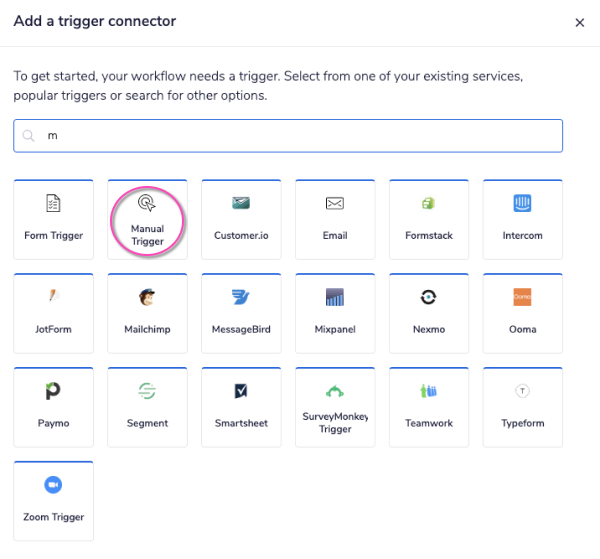Pick the Customer.io connector tile
This screenshot has height=559, width=600.
coord(241,218)
